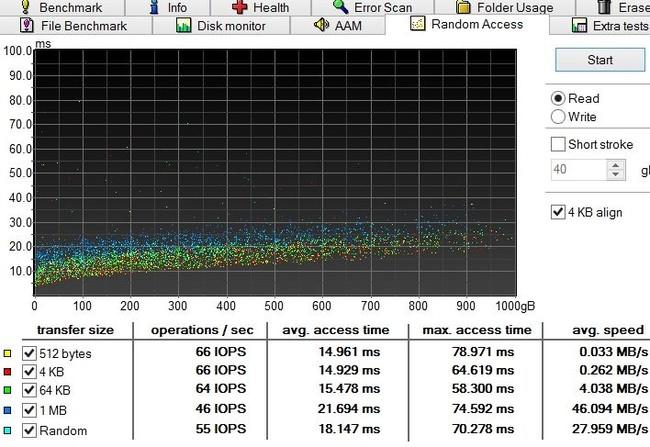Start the random access test
Viewport: 650px width, 447px height.
(600, 60)
